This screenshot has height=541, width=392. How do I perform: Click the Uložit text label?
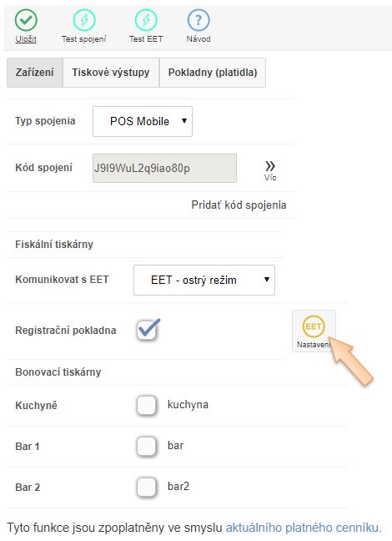[x=26, y=39]
